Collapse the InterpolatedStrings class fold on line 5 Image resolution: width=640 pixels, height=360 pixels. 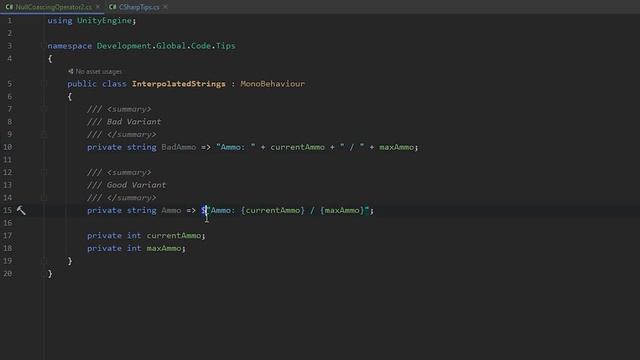pos(44,84)
